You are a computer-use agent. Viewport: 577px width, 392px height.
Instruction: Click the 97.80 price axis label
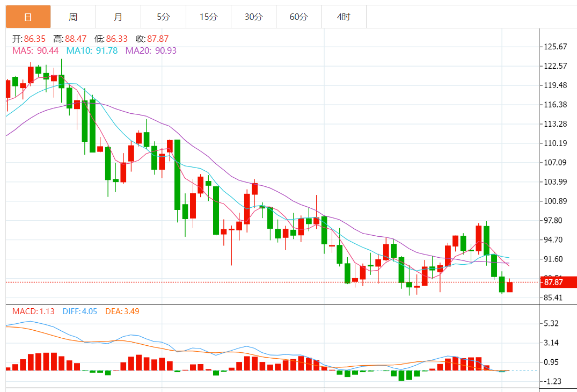(x=553, y=220)
